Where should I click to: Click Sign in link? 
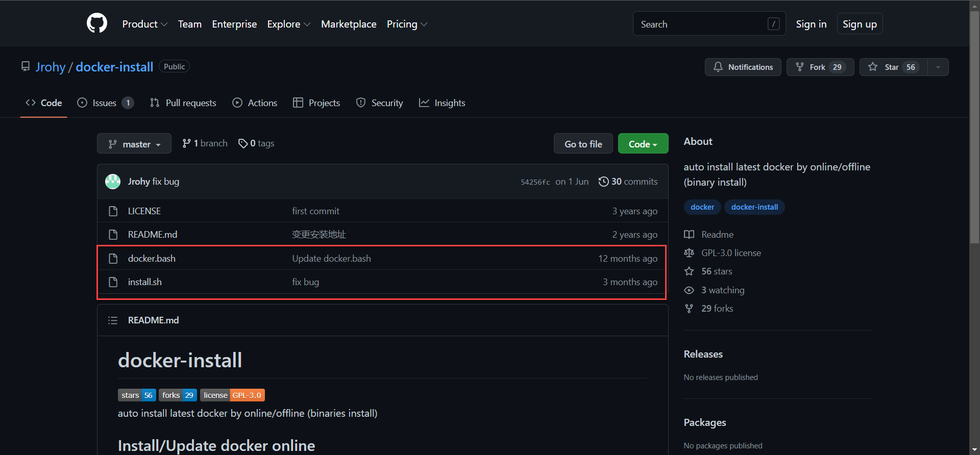[x=811, y=24]
